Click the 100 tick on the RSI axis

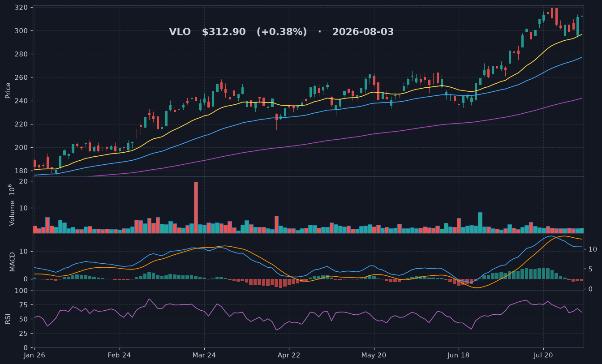pyautogui.click(x=22, y=291)
